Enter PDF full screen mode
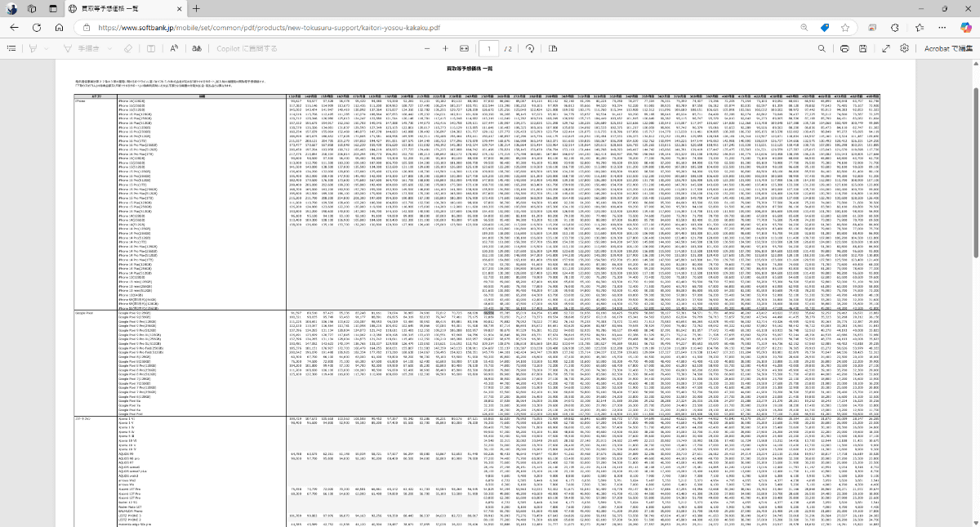Screen dimensions: 980x527 click(886, 48)
